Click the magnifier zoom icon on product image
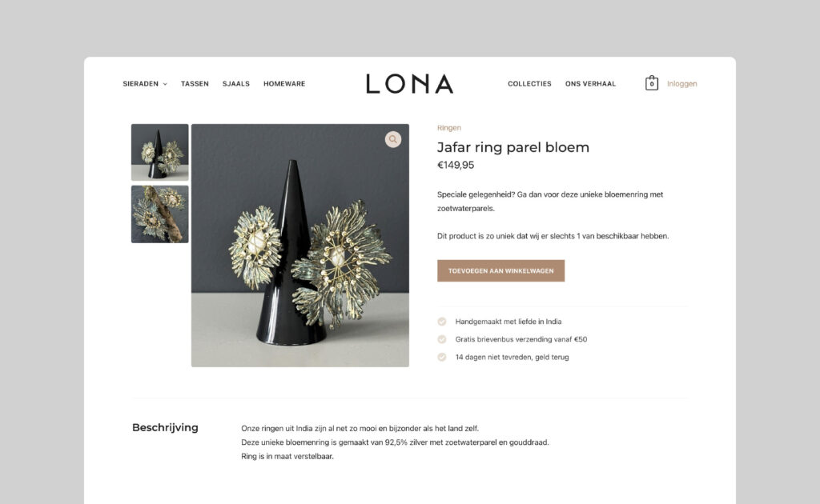 pyautogui.click(x=392, y=139)
